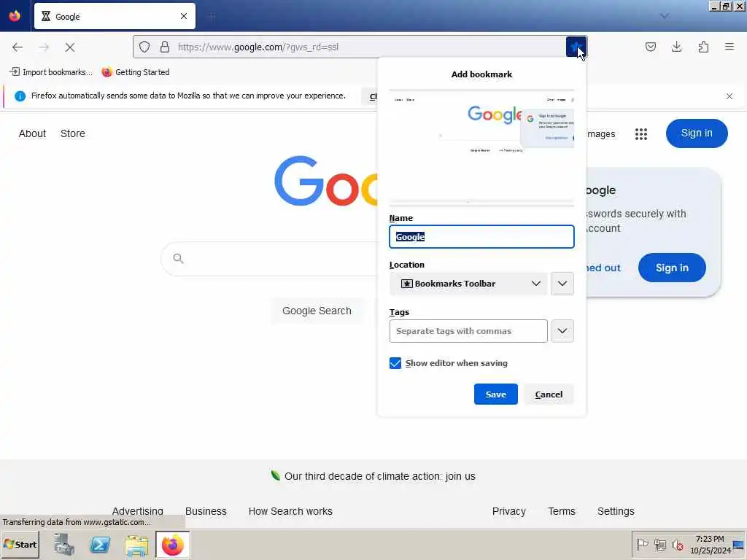The height and width of the screenshot is (560, 747).
Task: Open the Windows Start menu
Action: pos(20,544)
